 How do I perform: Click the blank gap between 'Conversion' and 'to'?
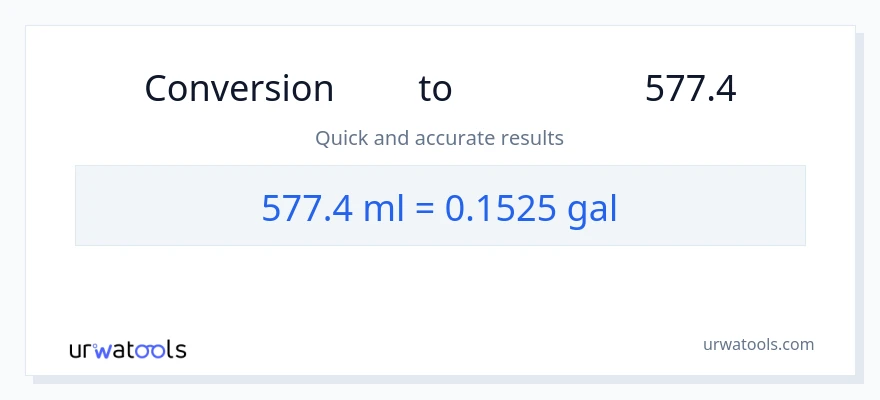click(x=376, y=89)
